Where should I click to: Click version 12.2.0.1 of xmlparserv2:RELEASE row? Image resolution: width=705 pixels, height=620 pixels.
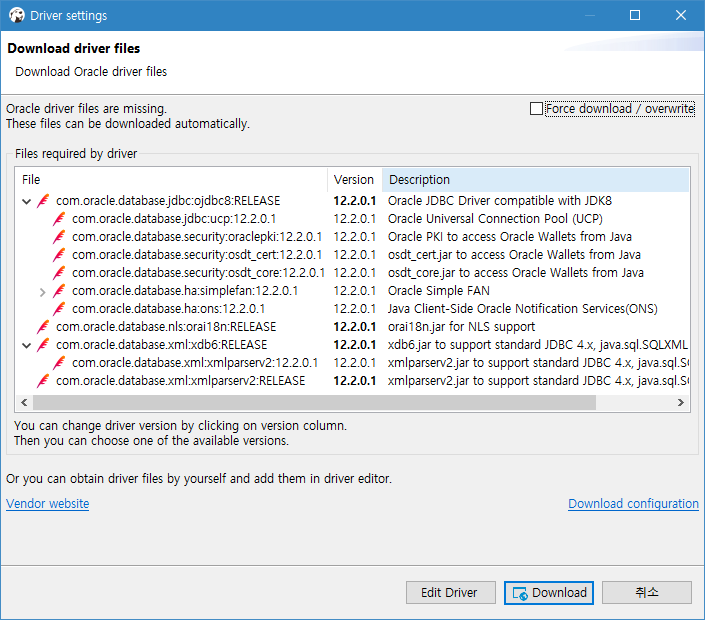tap(354, 380)
